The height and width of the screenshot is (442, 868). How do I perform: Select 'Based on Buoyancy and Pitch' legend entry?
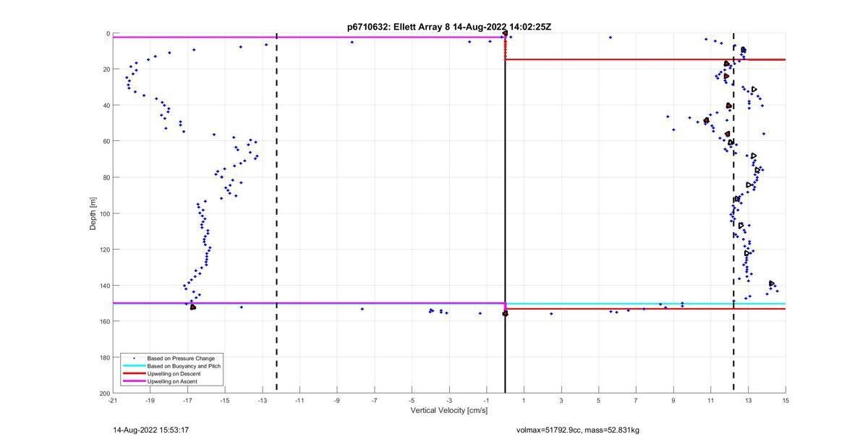pyautogui.click(x=184, y=366)
